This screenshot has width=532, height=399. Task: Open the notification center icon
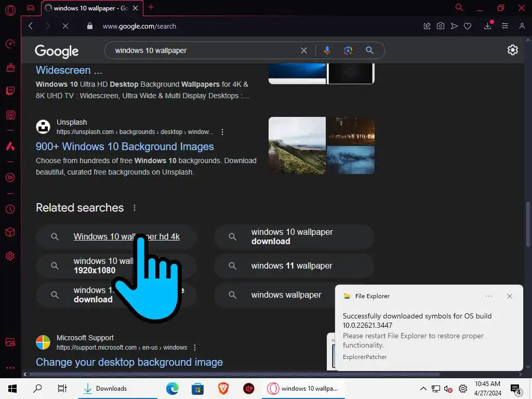tap(515, 390)
